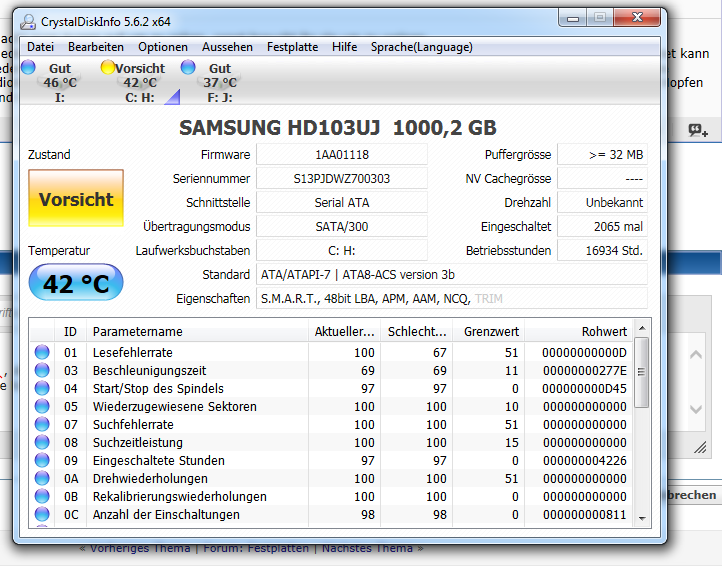Click the Laufwerksbuchstaben field C: H:
This screenshot has width=722, height=575.
click(x=342, y=250)
